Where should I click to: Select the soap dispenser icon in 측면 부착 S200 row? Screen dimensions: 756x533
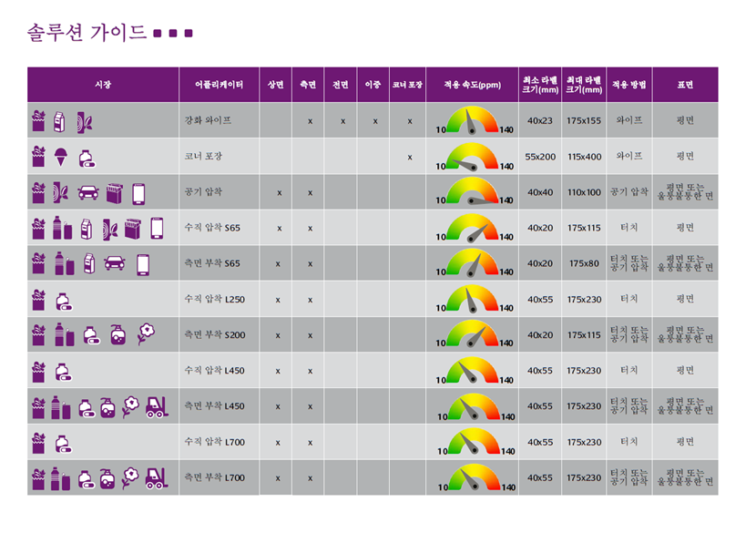(117, 334)
